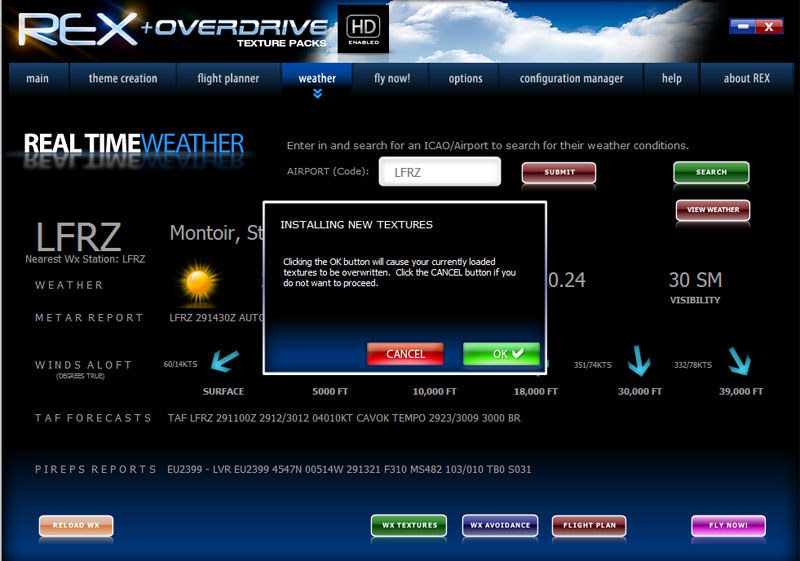Cancel the texture installation dialog

point(405,354)
